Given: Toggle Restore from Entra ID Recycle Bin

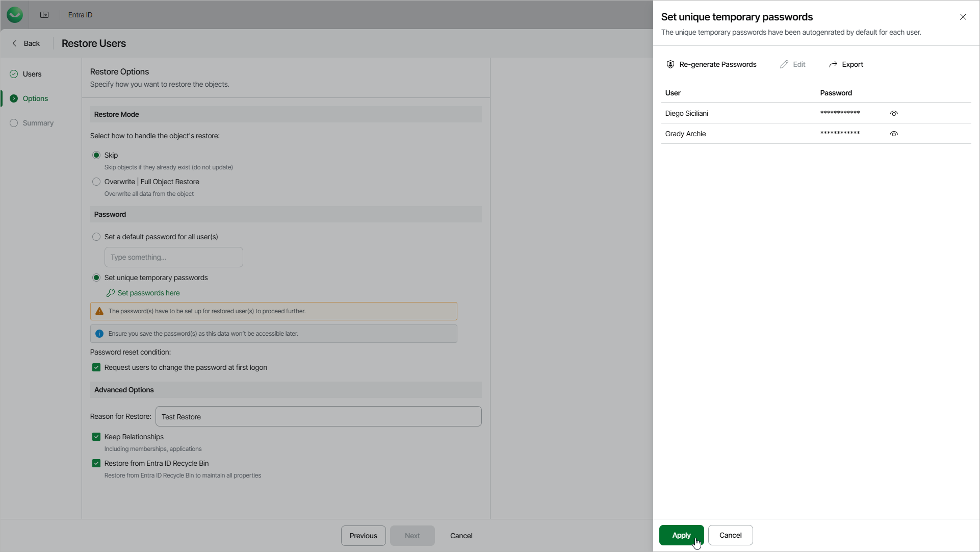Looking at the screenshot, I should (96, 463).
